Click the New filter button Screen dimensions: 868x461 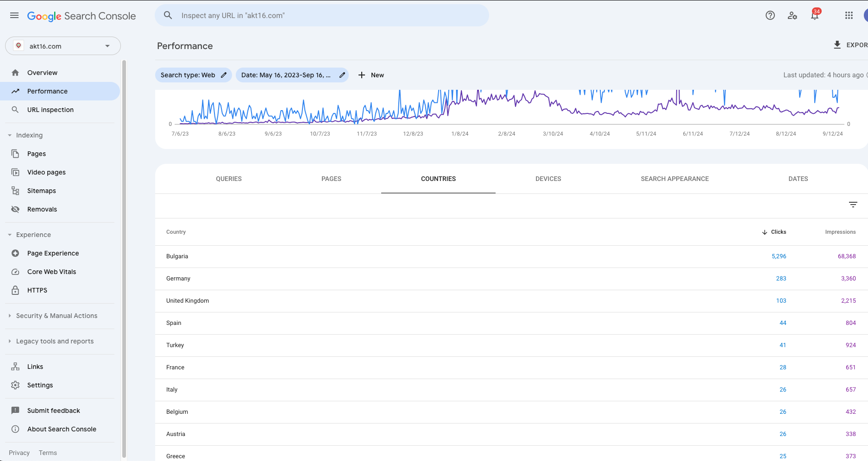371,75
